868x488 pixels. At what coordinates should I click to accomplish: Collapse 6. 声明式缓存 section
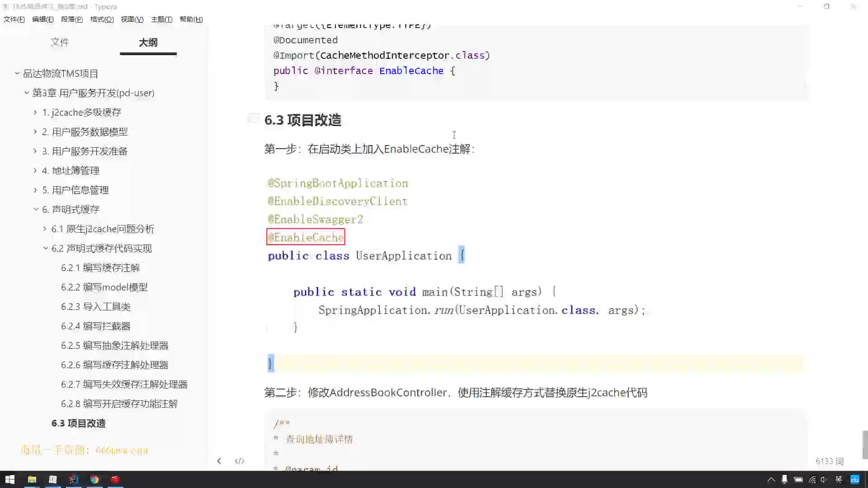coord(36,209)
